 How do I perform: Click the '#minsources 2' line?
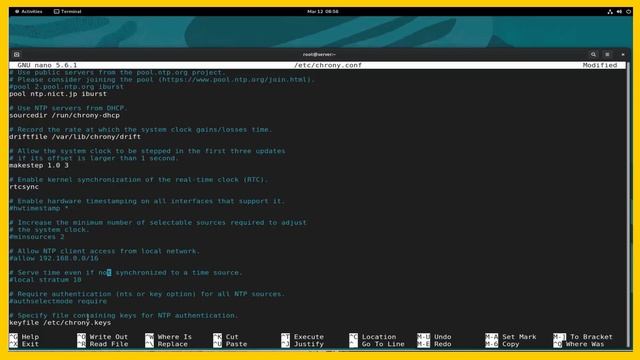[37, 237]
